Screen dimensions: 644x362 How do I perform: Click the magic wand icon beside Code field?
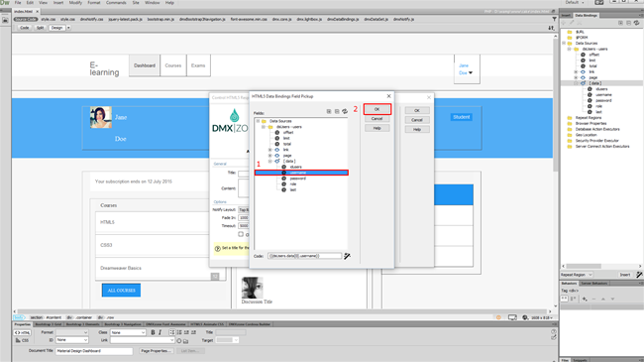point(347,256)
